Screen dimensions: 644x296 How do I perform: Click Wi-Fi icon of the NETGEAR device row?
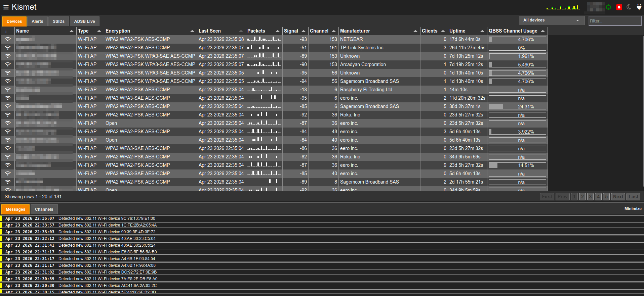[x=8, y=39]
